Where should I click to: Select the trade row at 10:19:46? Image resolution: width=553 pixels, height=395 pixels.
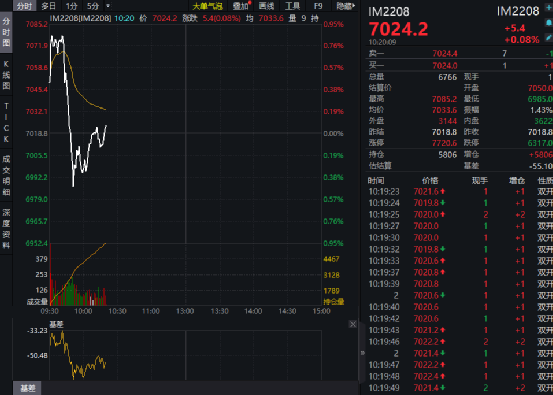460,342
